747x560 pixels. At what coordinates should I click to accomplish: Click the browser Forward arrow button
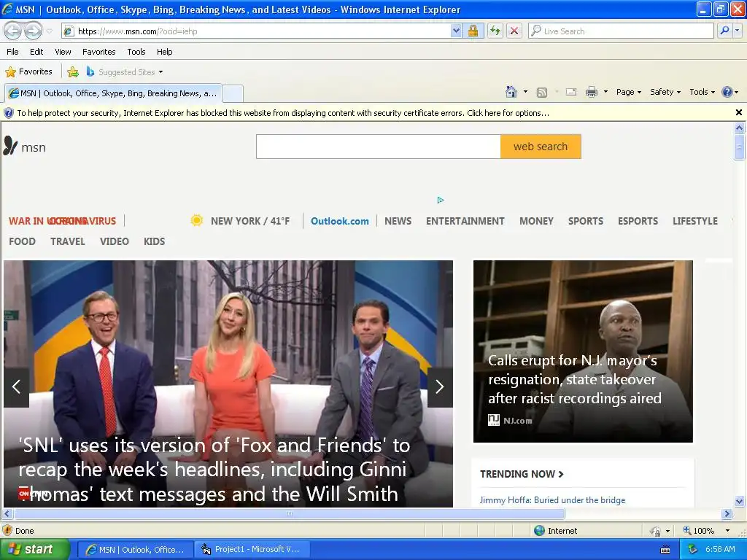(x=33, y=31)
